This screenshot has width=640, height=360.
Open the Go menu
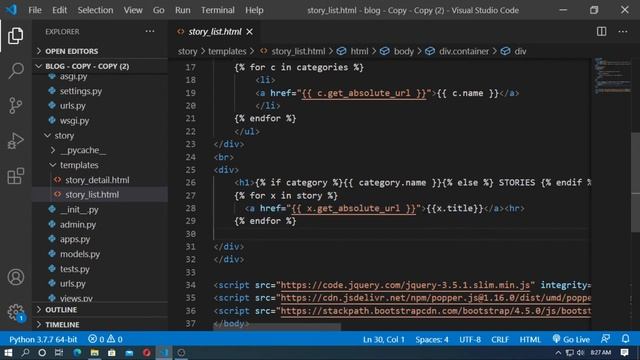158,10
